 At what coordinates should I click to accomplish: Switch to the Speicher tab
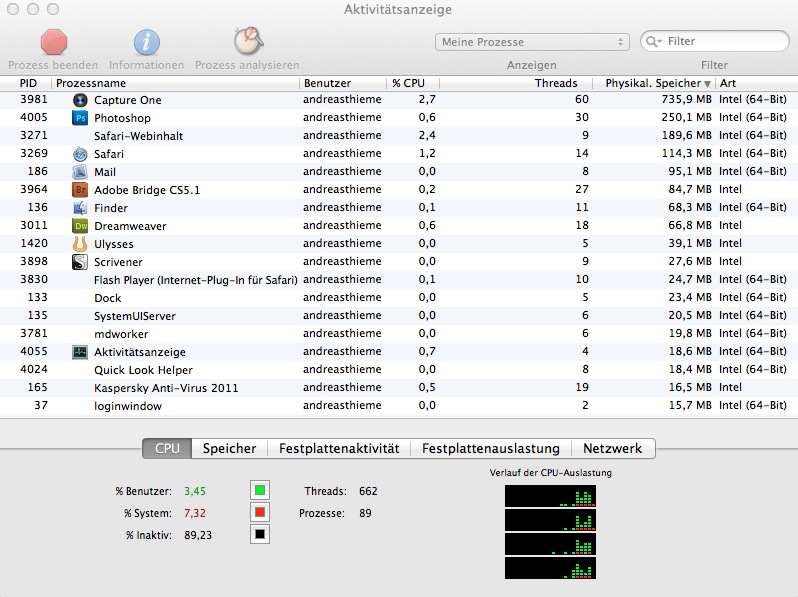click(x=230, y=448)
